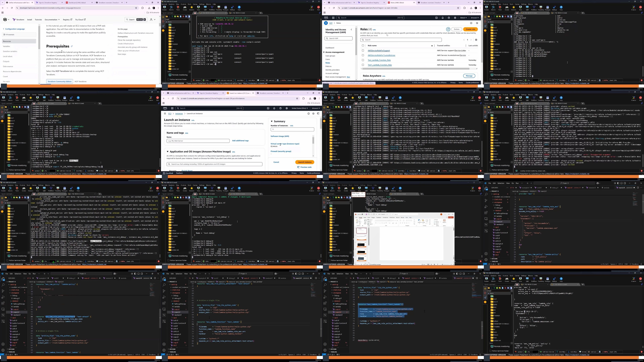
Task: Select checkbox for Test_Lambda_Function_Role
Action: [363, 60]
